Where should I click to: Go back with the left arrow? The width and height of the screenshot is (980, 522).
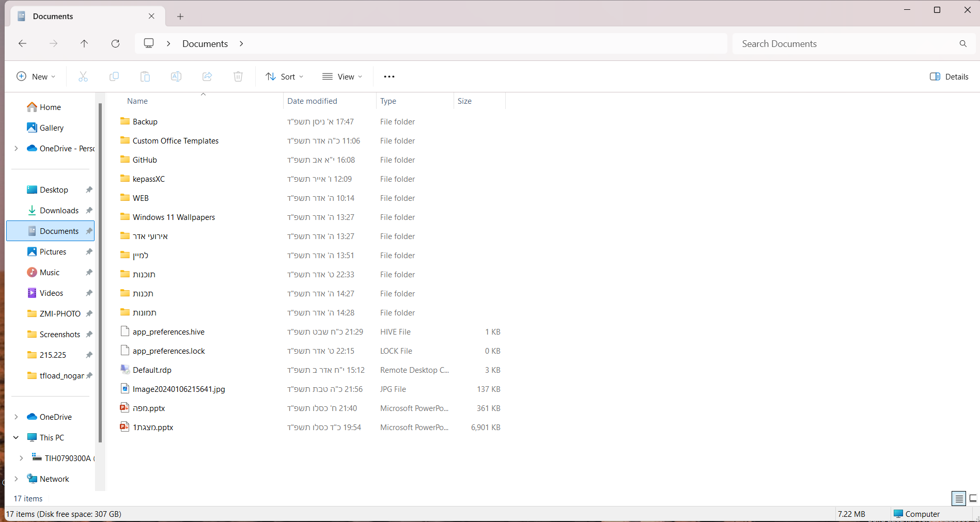(22, 43)
